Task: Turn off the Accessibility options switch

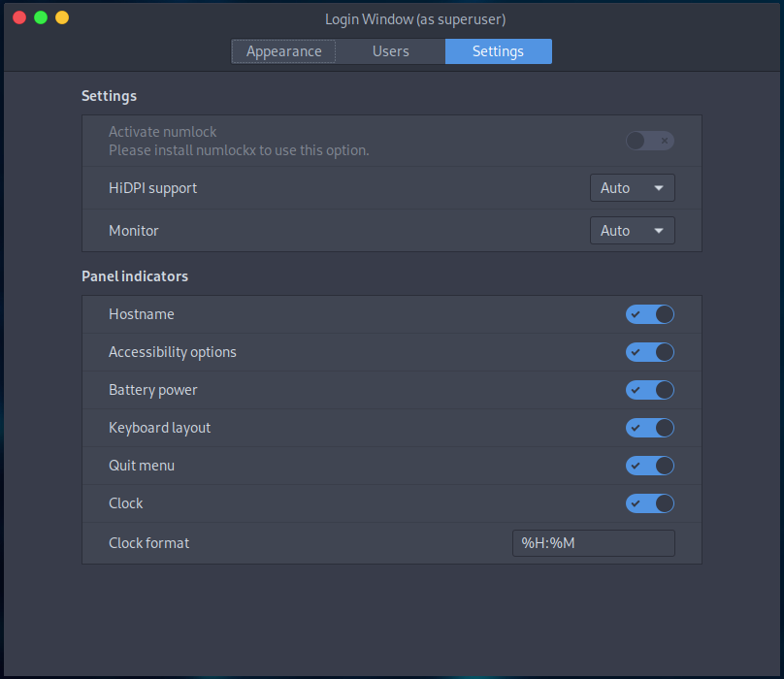Action: click(x=649, y=352)
